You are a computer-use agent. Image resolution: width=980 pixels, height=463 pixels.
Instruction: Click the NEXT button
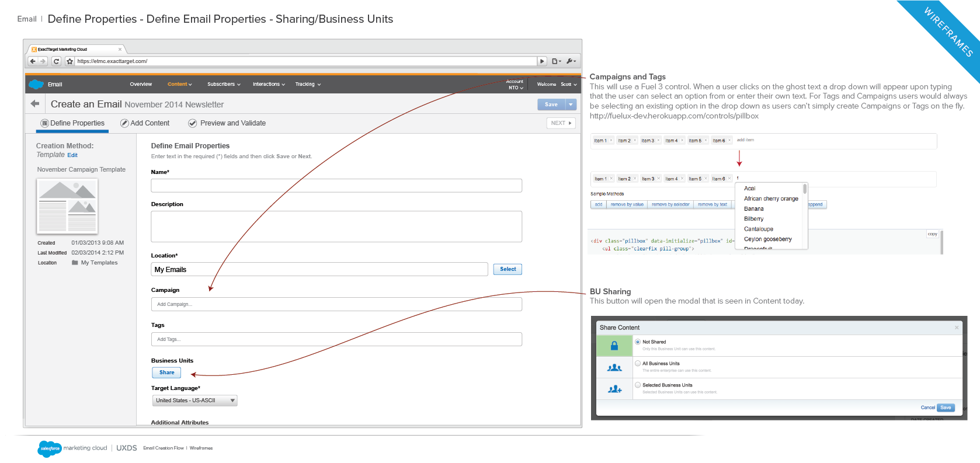(561, 123)
